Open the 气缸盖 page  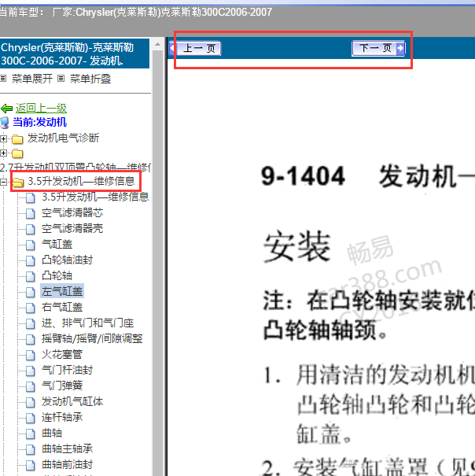(x=57, y=245)
